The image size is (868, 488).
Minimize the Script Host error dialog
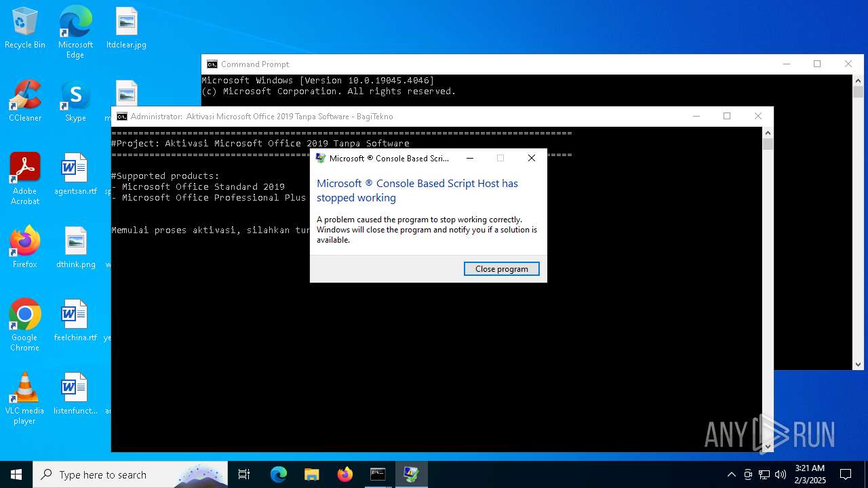point(470,158)
